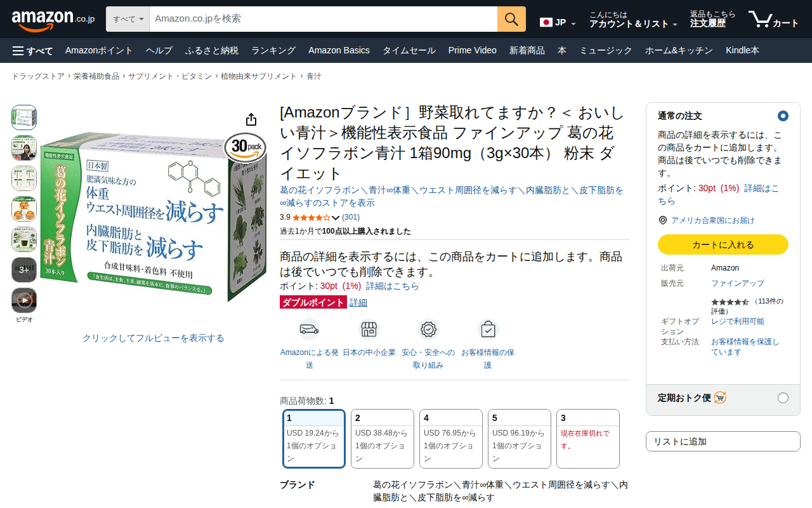Choose out-of-stock pack quantity option 3
Screen dimensions: 812x508
588,439
